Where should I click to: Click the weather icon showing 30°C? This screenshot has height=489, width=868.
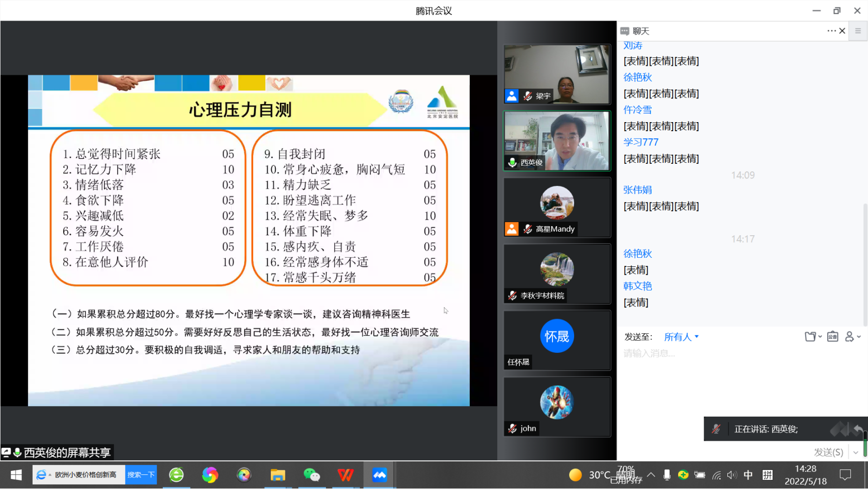(x=576, y=475)
